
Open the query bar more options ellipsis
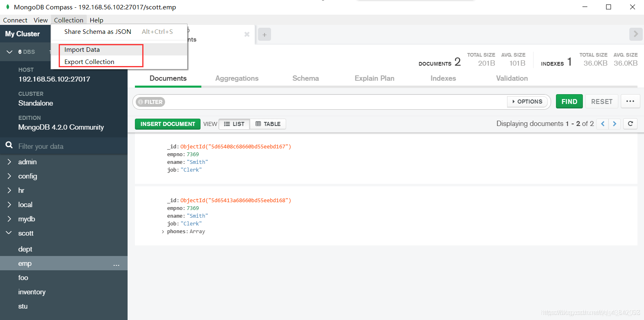pyautogui.click(x=630, y=102)
